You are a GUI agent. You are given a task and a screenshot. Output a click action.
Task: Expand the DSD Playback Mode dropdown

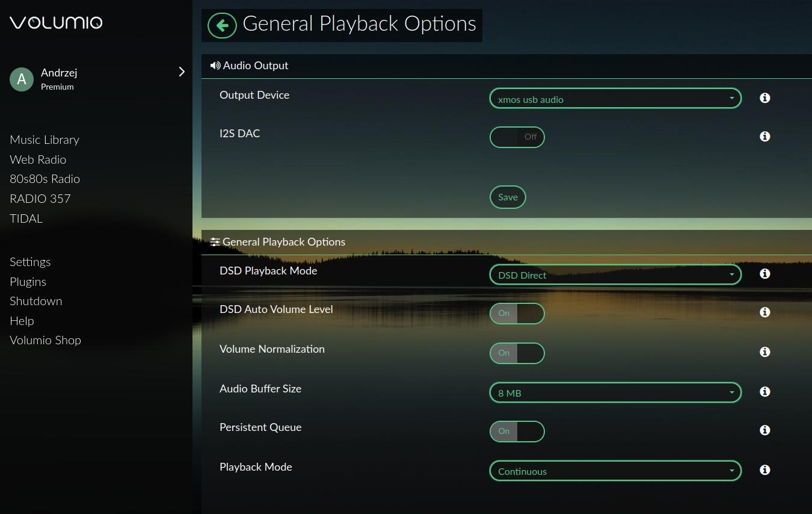(615, 275)
